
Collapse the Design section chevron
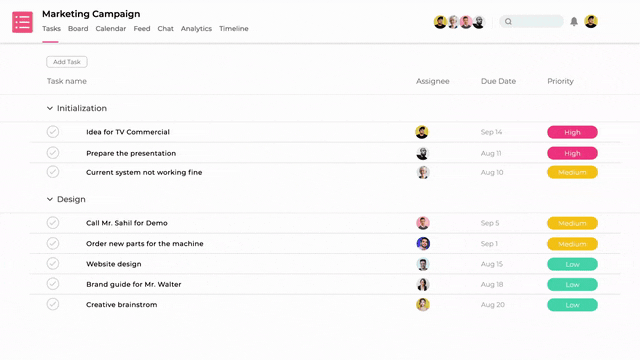pos(50,199)
